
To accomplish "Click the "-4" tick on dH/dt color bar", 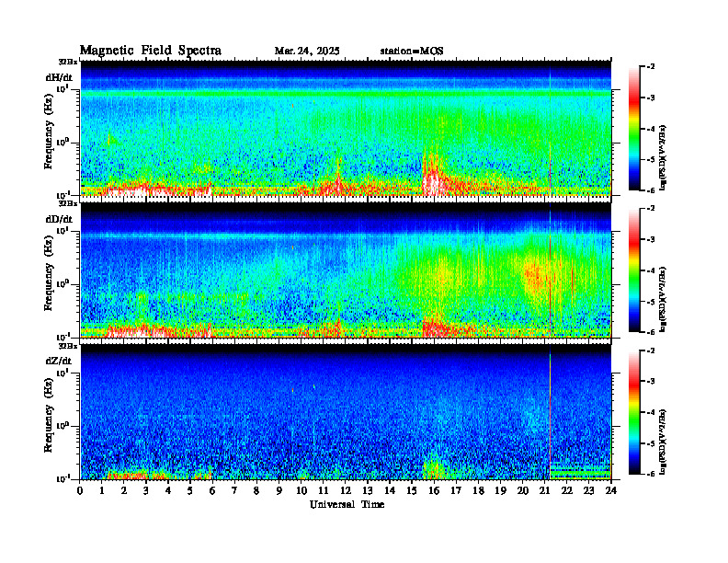I will [x=651, y=129].
